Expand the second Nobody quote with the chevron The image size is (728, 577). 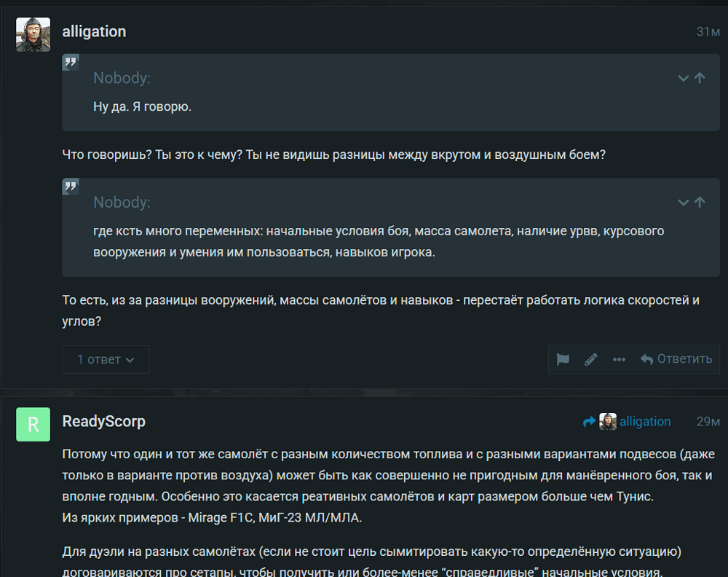tap(683, 202)
